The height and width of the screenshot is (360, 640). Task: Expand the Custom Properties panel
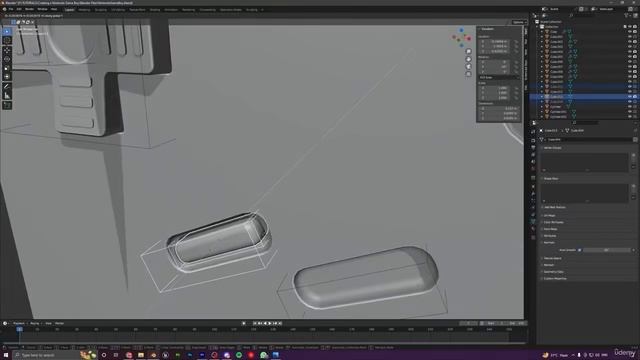(x=554, y=278)
